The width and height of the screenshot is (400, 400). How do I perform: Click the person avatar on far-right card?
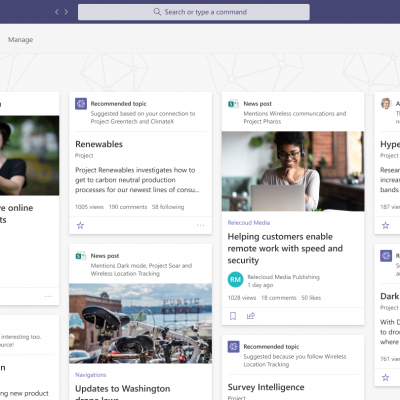click(386, 103)
